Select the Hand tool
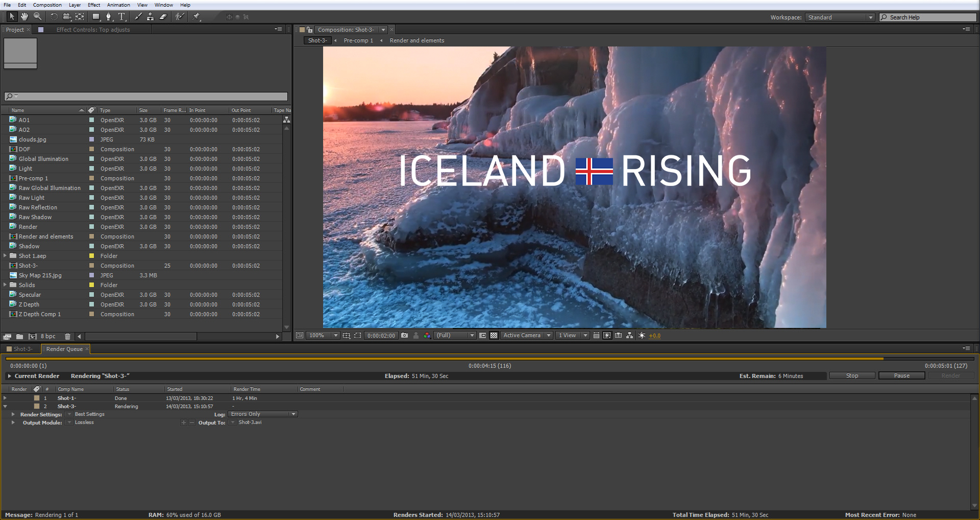Viewport: 980px width, 520px height. coord(24,16)
